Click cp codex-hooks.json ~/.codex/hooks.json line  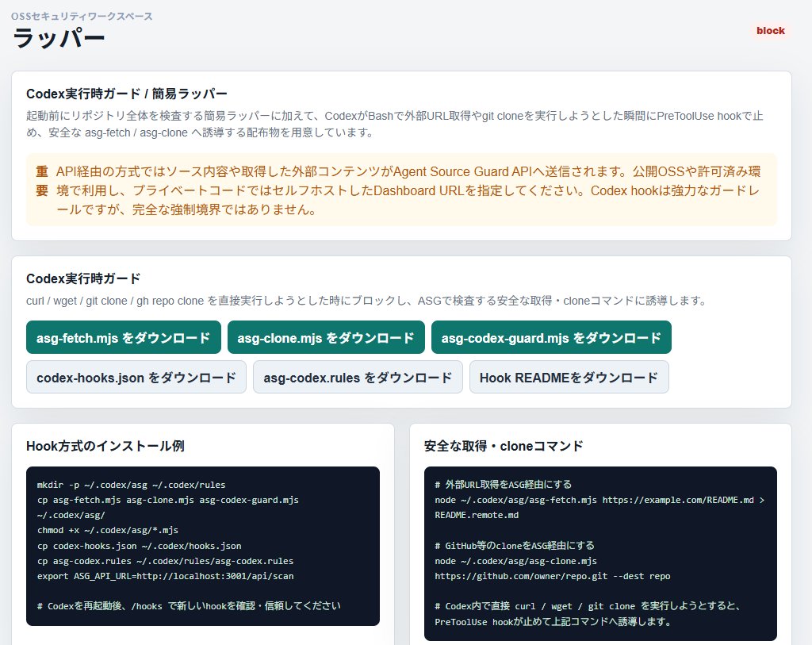139,546
